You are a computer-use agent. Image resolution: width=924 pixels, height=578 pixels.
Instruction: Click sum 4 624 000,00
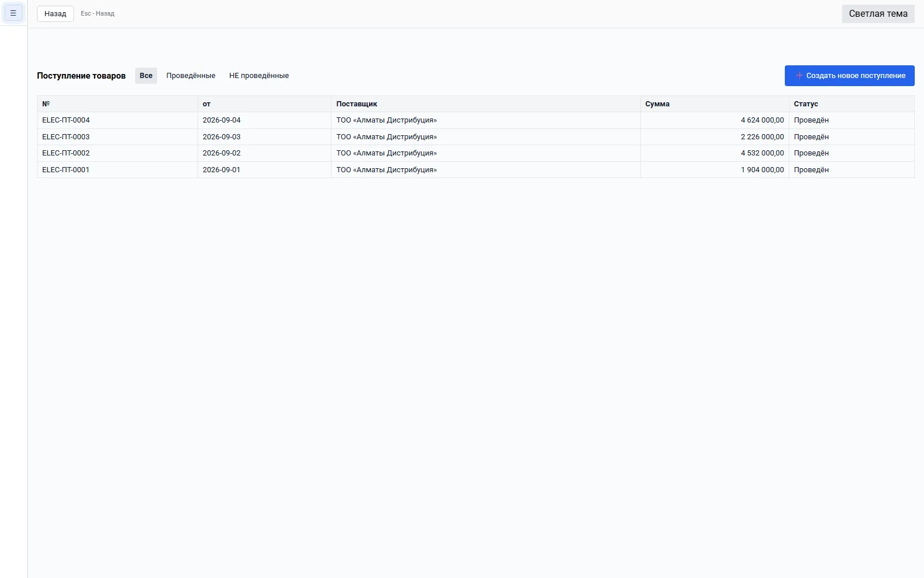[762, 120]
